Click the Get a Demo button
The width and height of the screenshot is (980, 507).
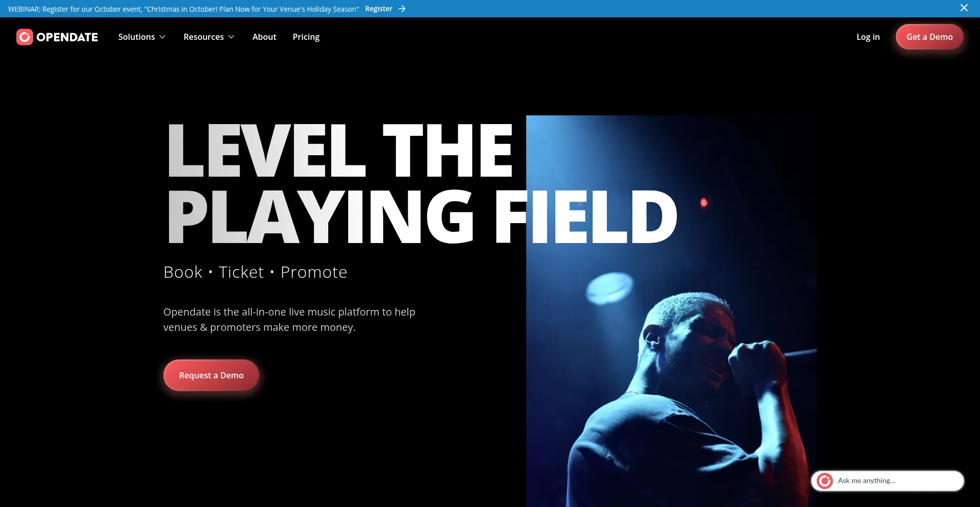click(x=929, y=37)
